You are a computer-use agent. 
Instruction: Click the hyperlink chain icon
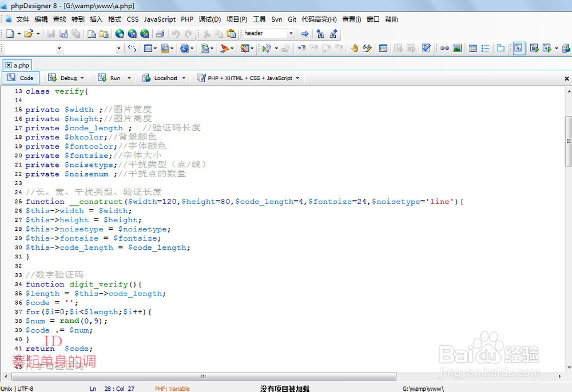click(444, 48)
